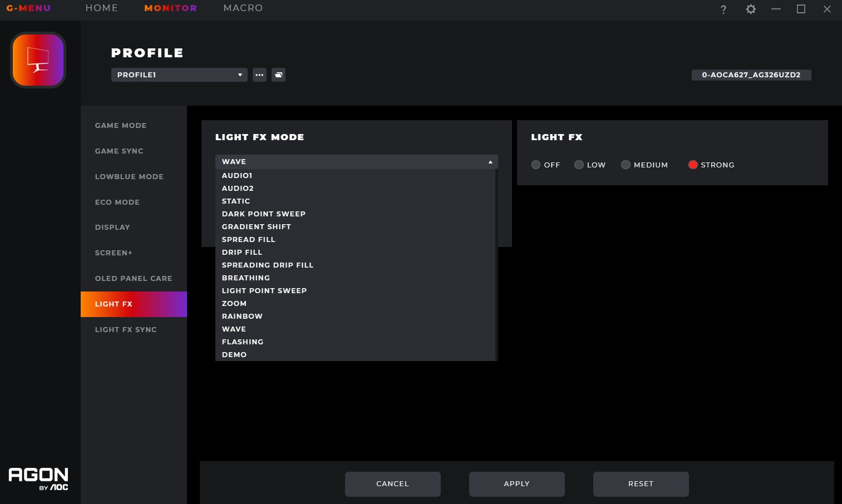Go to the HOME tab
The width and height of the screenshot is (842, 504).
[102, 8]
